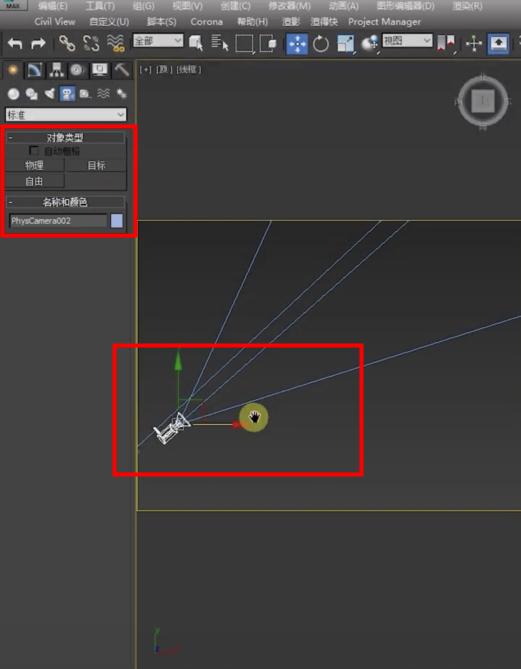
Task: Choose the Bind to Space Warp tool
Action: coord(115,44)
